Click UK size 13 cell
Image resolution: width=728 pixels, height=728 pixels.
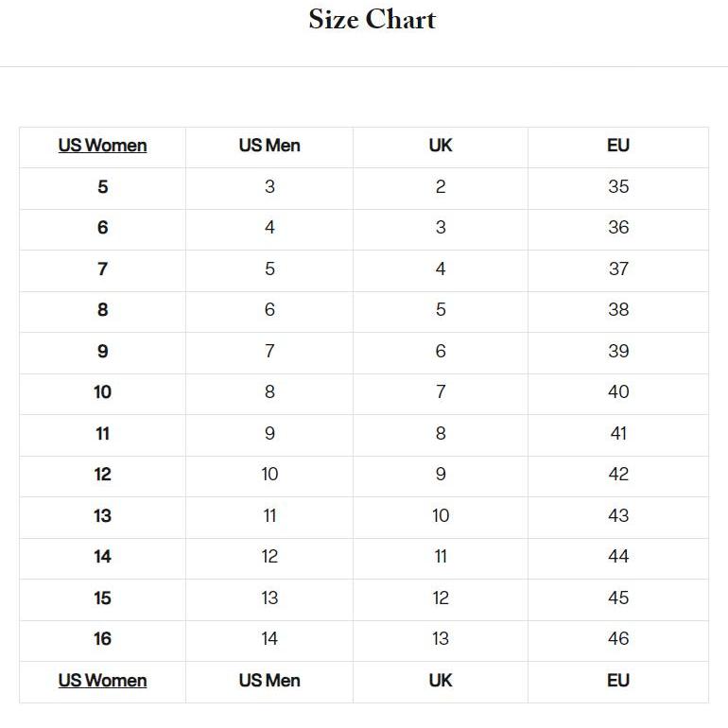pyautogui.click(x=441, y=639)
